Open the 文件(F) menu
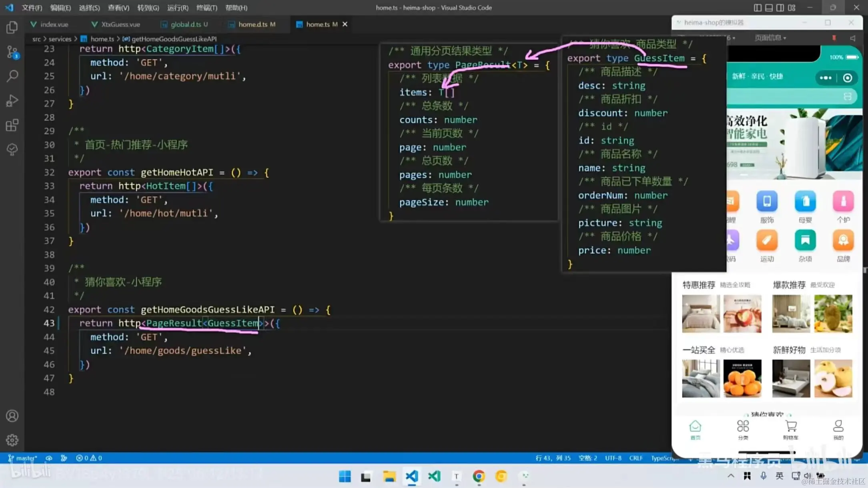The width and height of the screenshot is (868, 488). pos(32,8)
